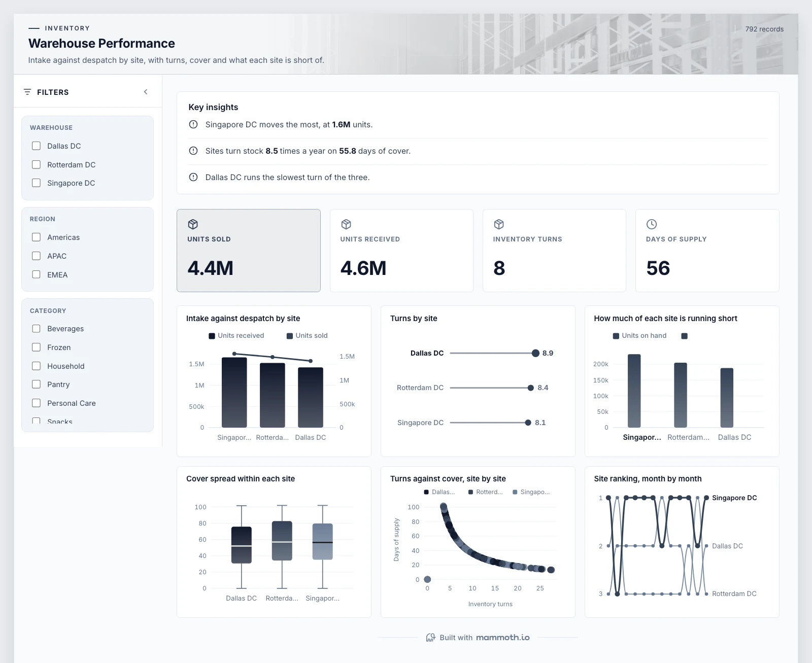Select the Units Sold KPI card
This screenshot has width=812, height=663.
(x=249, y=251)
